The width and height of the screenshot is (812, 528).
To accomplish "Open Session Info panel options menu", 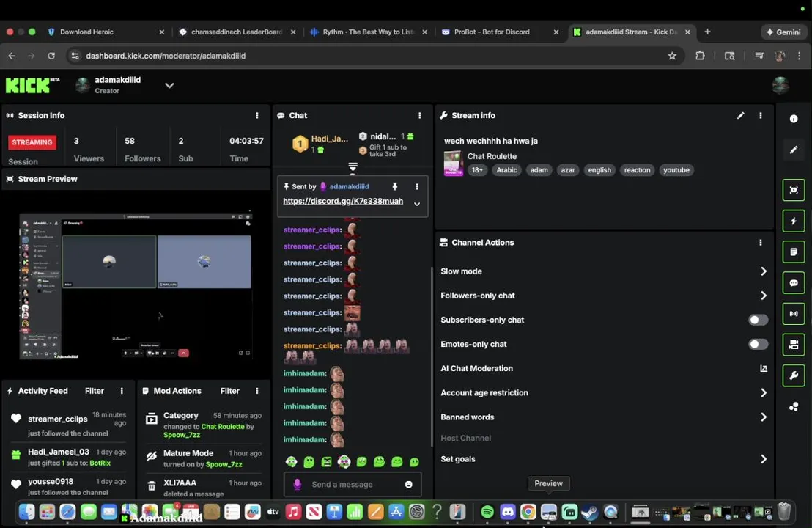I will coord(256,116).
